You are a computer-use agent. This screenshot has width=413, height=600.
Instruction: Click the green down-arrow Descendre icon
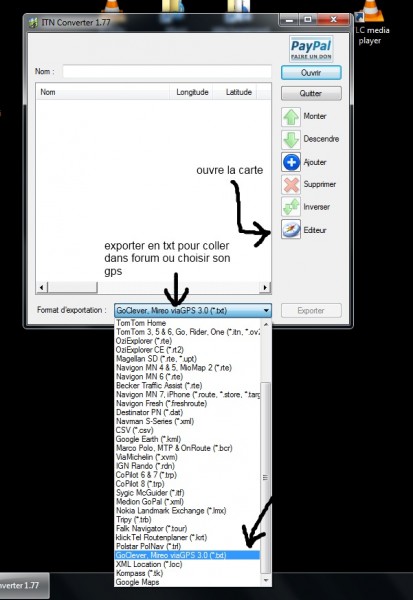click(291, 139)
